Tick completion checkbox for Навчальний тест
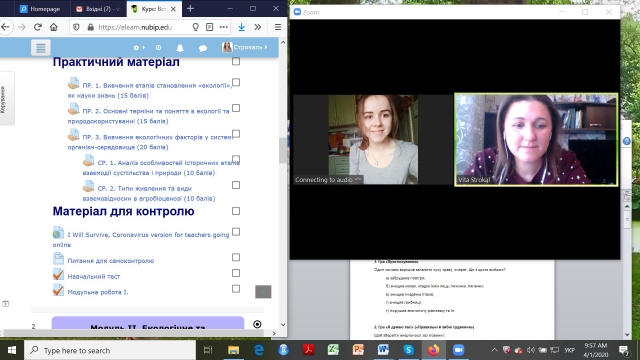Screen dimensions: 640x360 (236, 273)
